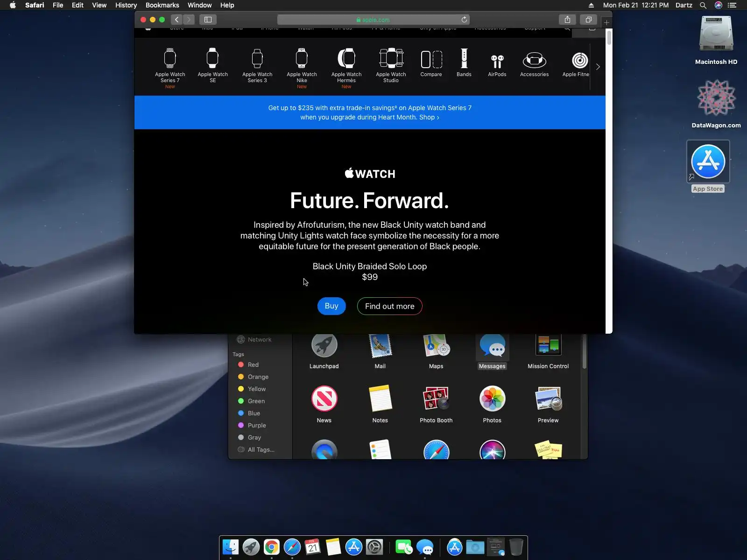This screenshot has width=747, height=560.
Task: Open the Trash in the Dock
Action: click(516, 547)
